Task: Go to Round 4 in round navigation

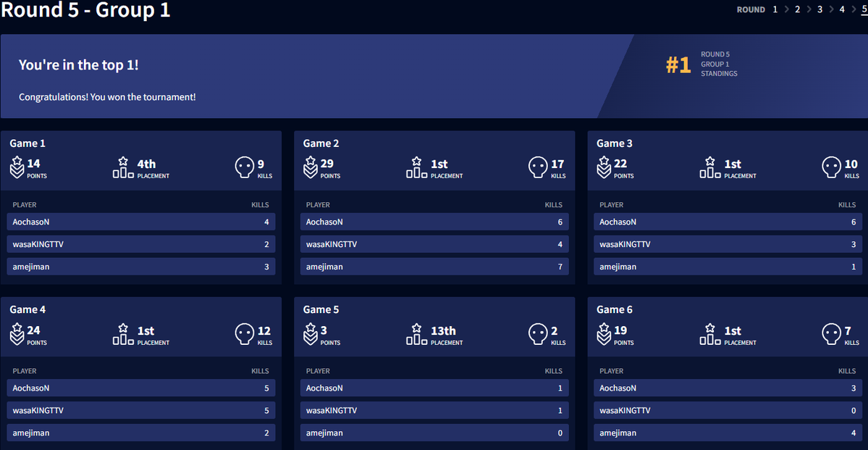Action: [x=842, y=9]
